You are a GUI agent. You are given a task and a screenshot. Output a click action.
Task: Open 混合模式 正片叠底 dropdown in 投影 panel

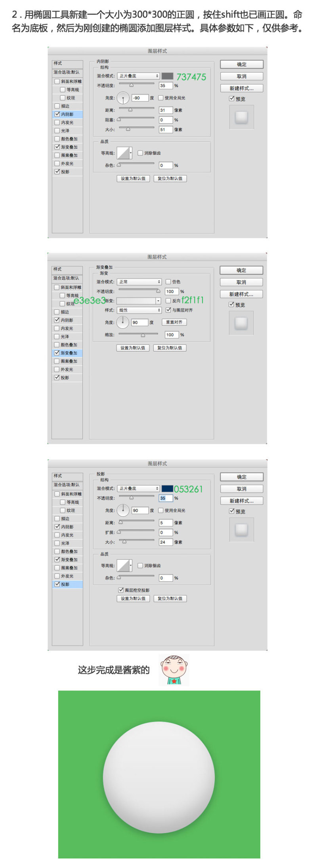138,488
